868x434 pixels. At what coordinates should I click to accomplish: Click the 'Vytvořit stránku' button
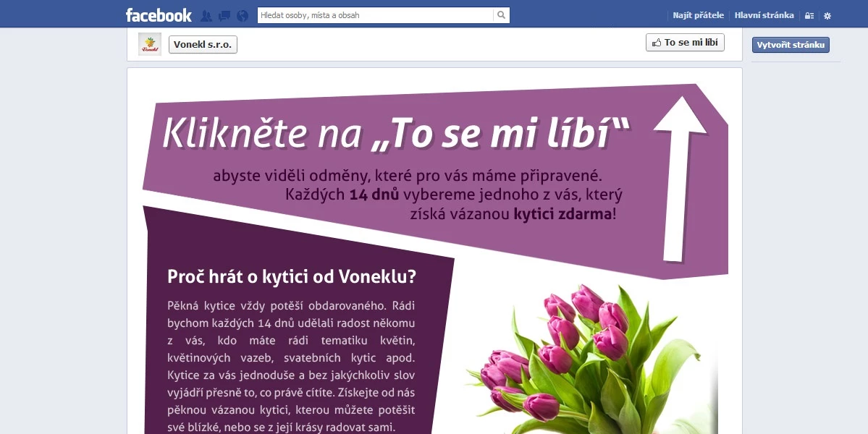click(x=791, y=45)
